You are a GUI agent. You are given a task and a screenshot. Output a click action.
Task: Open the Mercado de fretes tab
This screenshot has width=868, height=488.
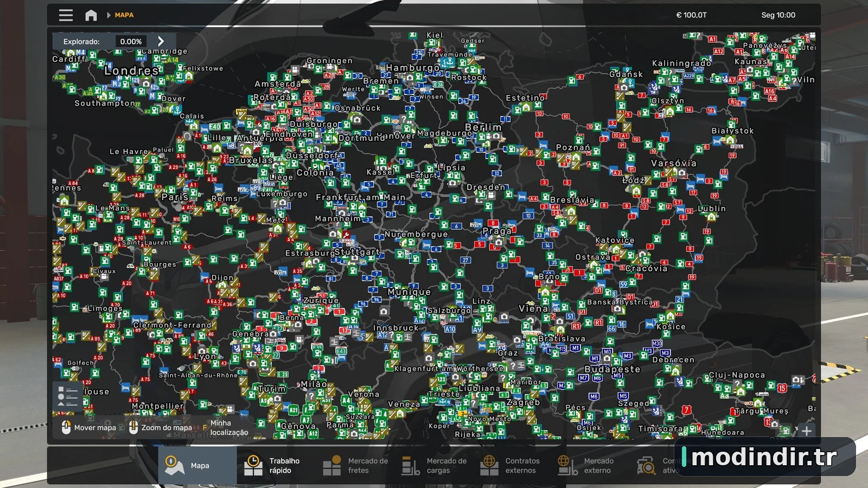[x=355, y=465]
